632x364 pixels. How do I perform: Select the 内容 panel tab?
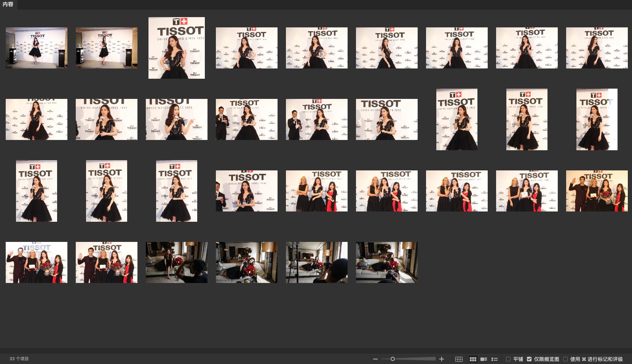[x=8, y=5]
